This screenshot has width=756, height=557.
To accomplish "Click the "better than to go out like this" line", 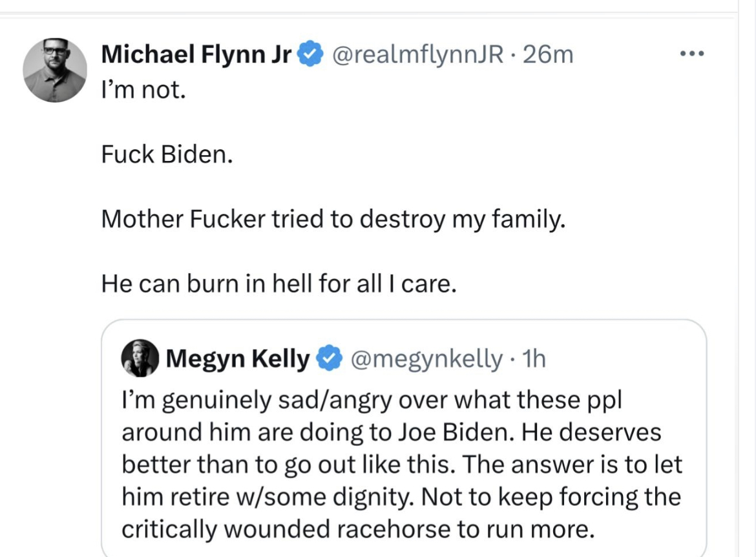I will click(x=402, y=465).
